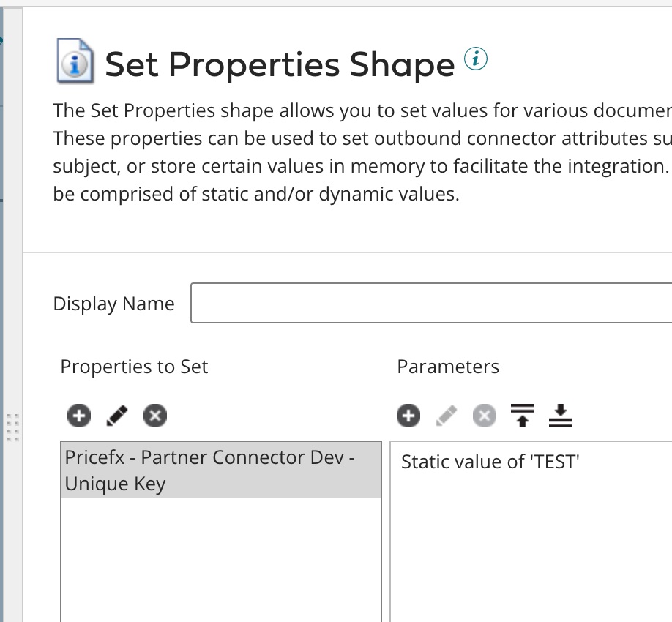672x622 pixels.
Task: Click the grayed-out parameter edit pencil icon
Action: tap(447, 416)
